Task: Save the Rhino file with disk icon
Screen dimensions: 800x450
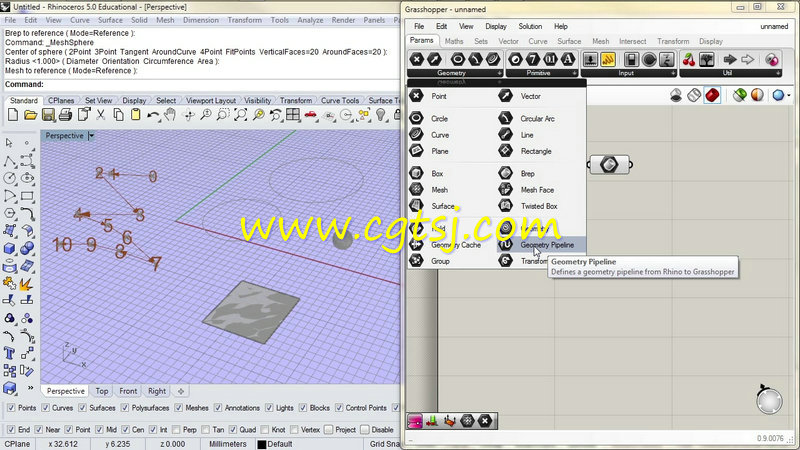Action: tap(48, 115)
